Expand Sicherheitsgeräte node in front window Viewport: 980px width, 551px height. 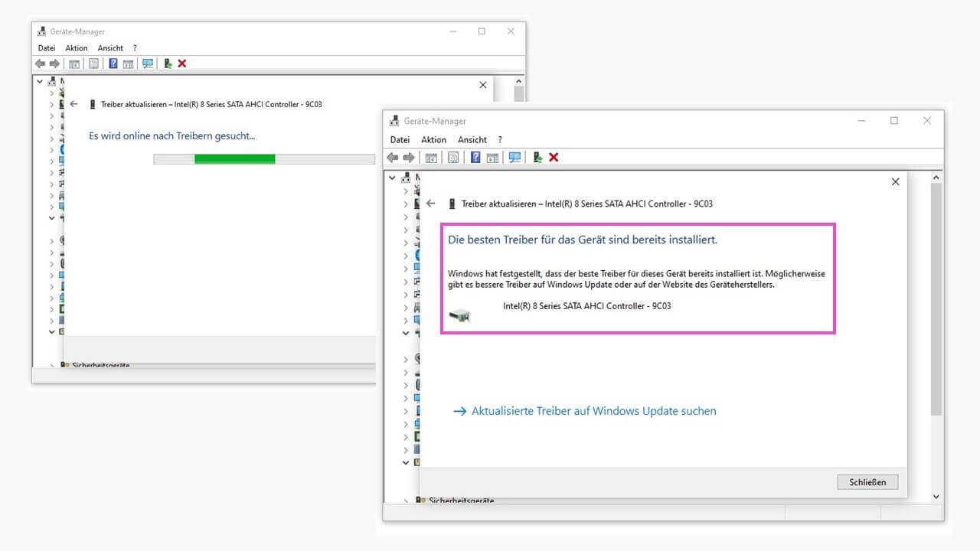coord(407,500)
